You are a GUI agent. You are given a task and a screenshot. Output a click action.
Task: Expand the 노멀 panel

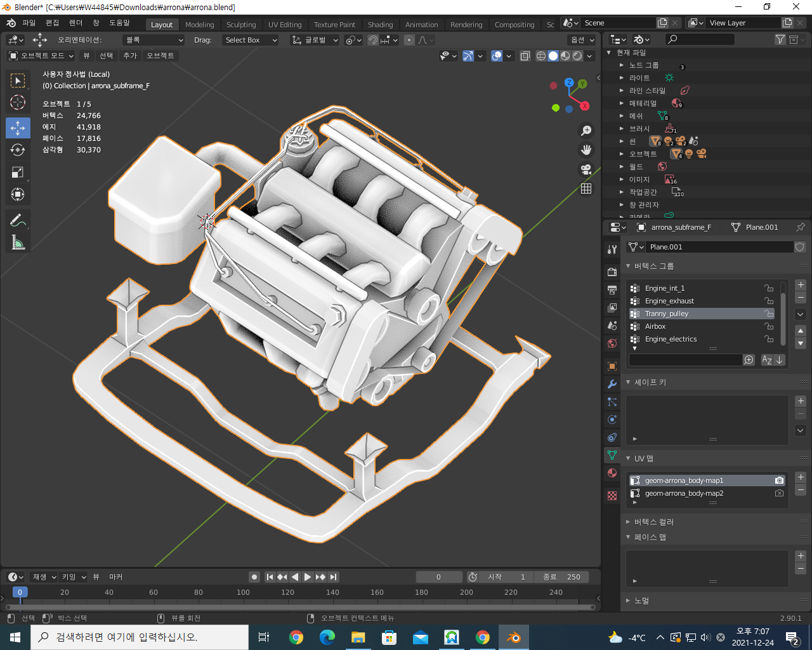(x=628, y=600)
